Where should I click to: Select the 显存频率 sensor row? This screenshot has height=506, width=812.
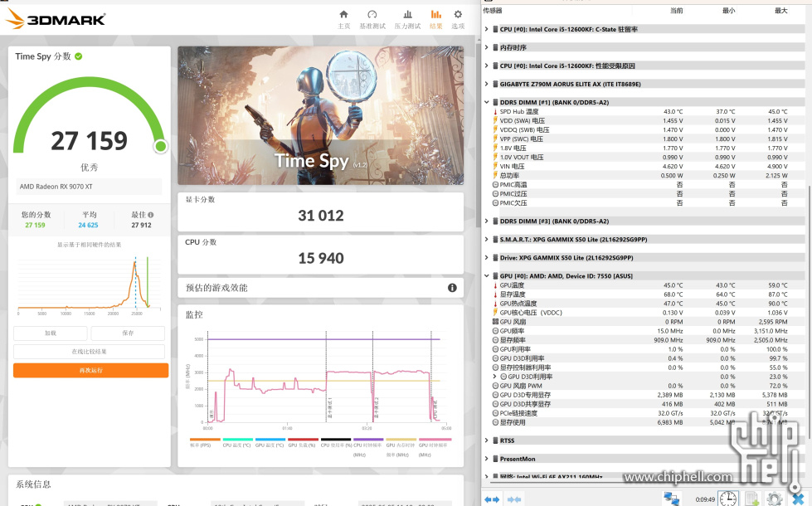point(643,340)
